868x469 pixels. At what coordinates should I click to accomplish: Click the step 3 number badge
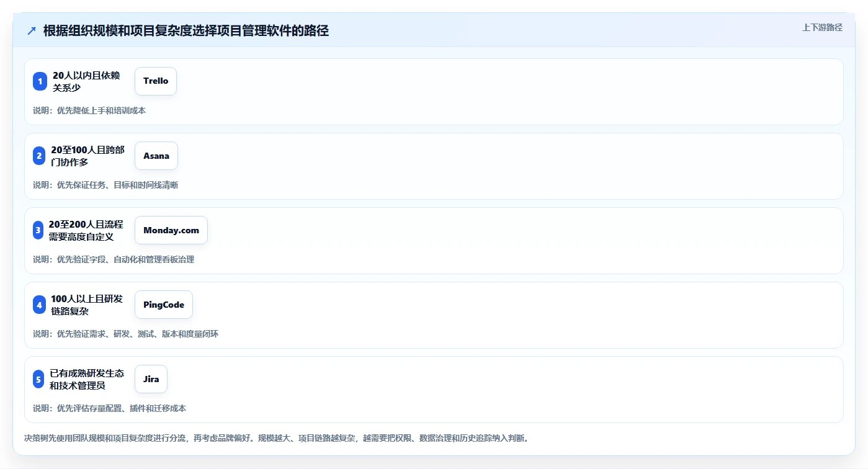click(38, 230)
